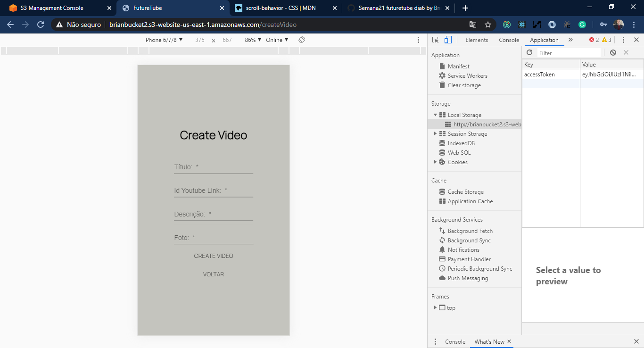Select Web SQL storage
644x348 pixels.
click(454, 153)
